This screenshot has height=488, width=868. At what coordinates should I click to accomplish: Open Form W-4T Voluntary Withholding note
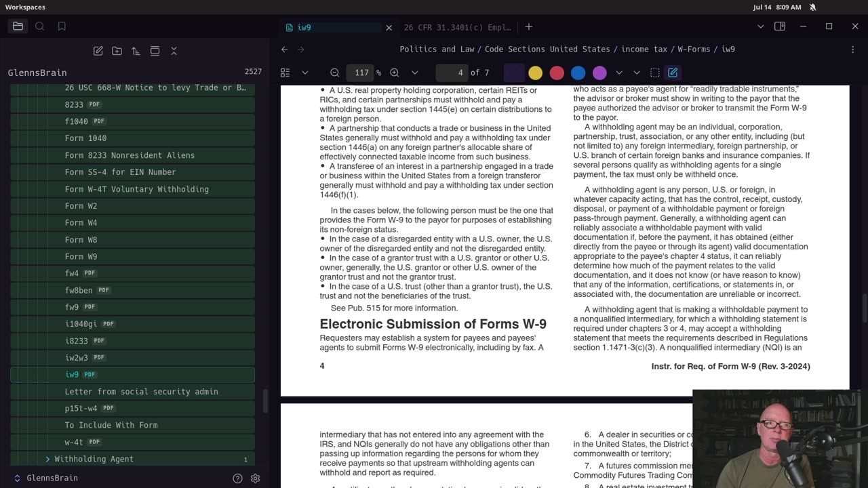tap(132, 189)
